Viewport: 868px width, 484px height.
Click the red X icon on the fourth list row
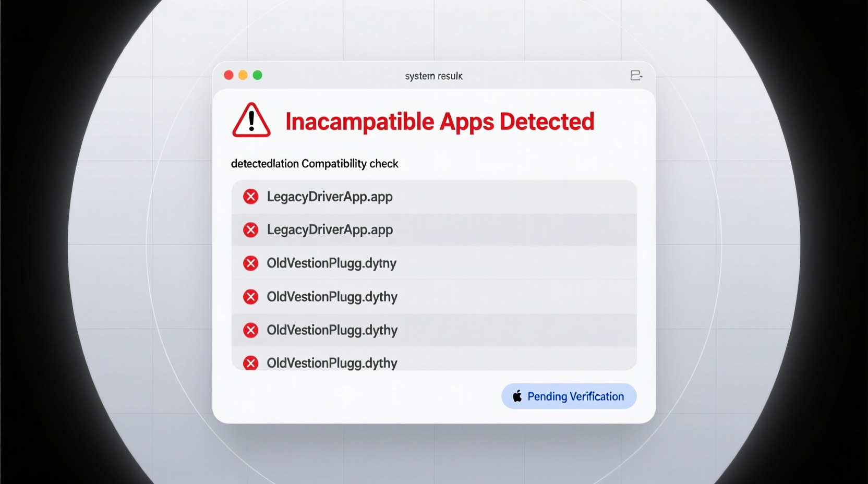[x=251, y=297]
